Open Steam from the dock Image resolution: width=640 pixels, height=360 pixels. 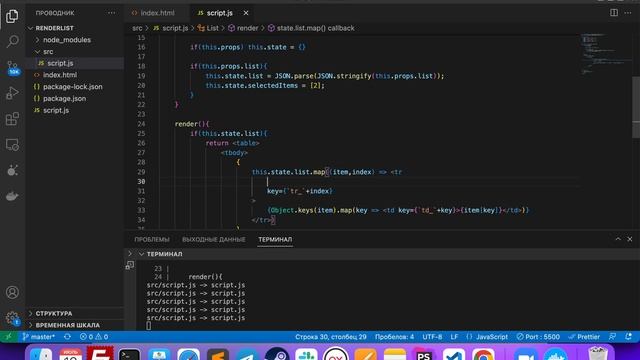(277, 354)
